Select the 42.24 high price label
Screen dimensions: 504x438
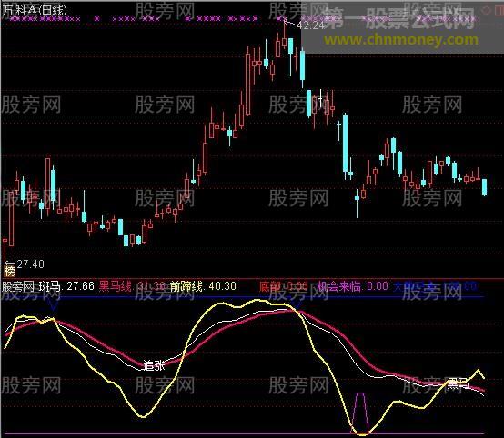coord(311,25)
